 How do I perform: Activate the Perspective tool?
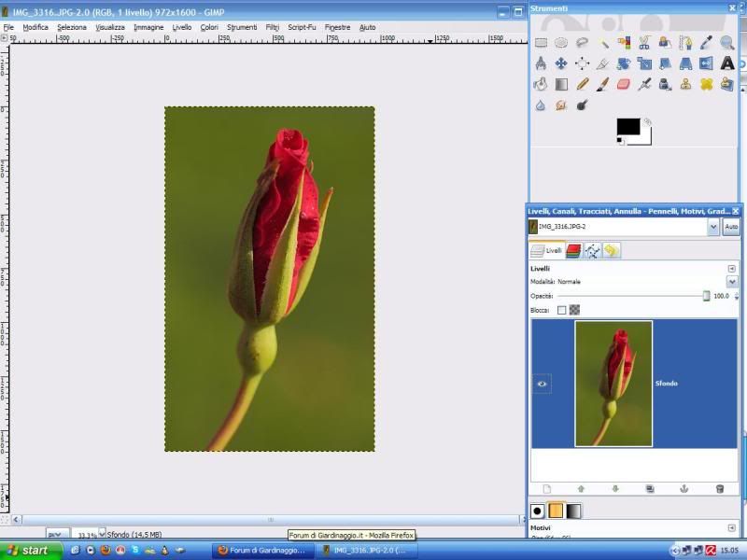[685, 63]
